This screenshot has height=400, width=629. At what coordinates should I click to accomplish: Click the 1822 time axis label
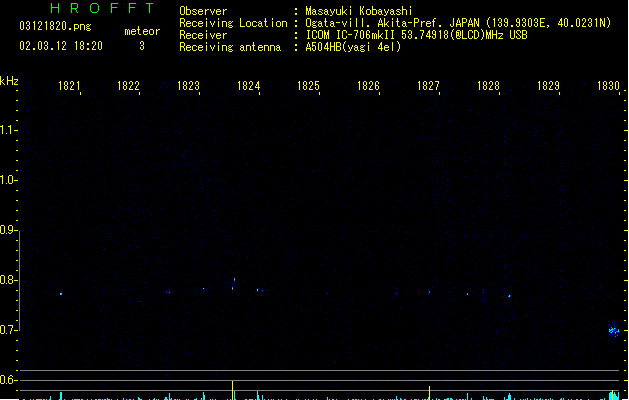(x=128, y=86)
